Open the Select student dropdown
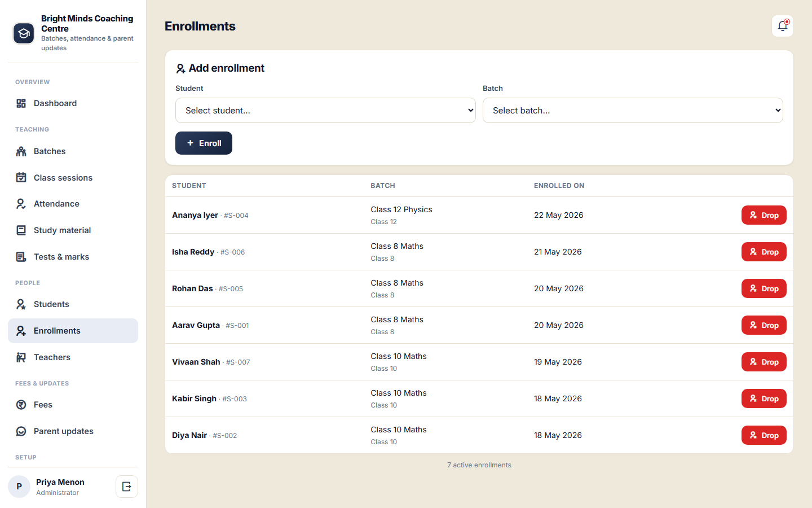Screen dimensions: 812x508 tap(325, 111)
